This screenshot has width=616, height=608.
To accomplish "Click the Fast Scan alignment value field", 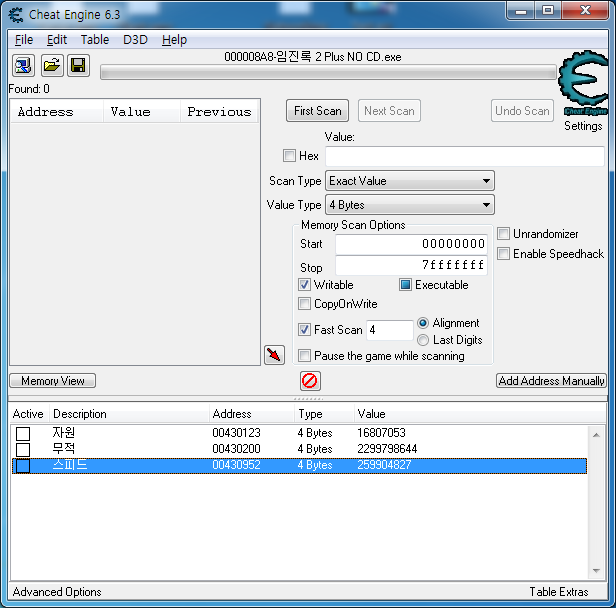I will click(x=390, y=330).
